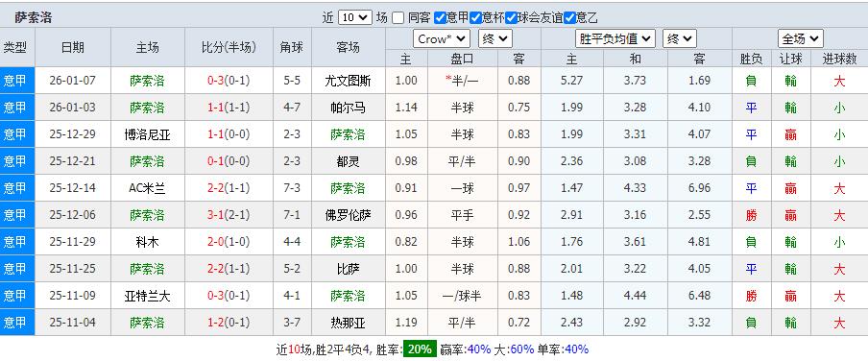
Task: Click score 1-1(1-1) against 帕尔马
Action: click(x=229, y=108)
